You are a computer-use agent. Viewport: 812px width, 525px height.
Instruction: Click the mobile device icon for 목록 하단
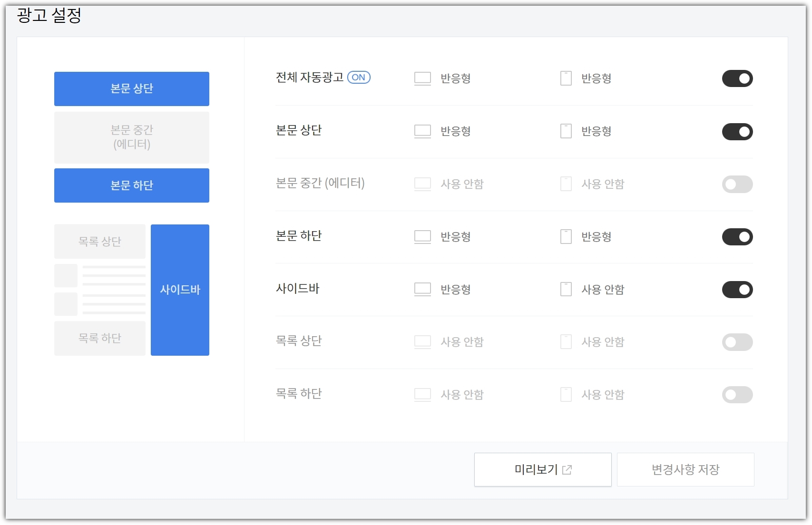coord(566,394)
